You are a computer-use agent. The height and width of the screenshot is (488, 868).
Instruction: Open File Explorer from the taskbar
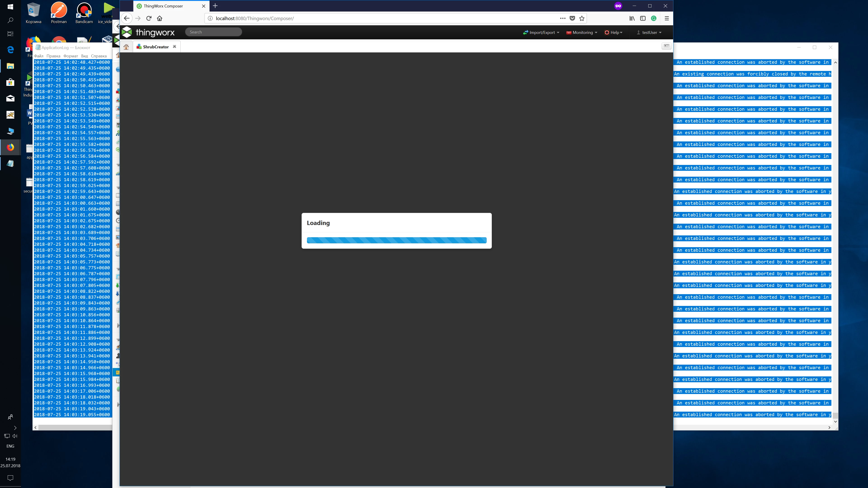(x=10, y=66)
